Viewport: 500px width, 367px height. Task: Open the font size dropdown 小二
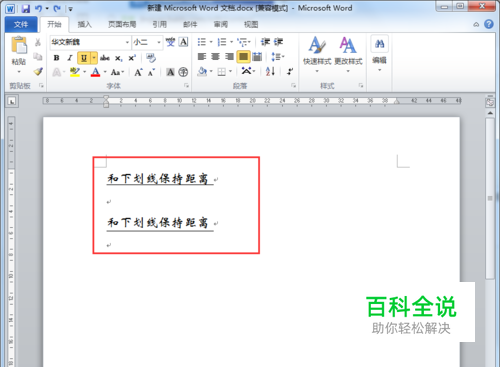[x=159, y=42]
